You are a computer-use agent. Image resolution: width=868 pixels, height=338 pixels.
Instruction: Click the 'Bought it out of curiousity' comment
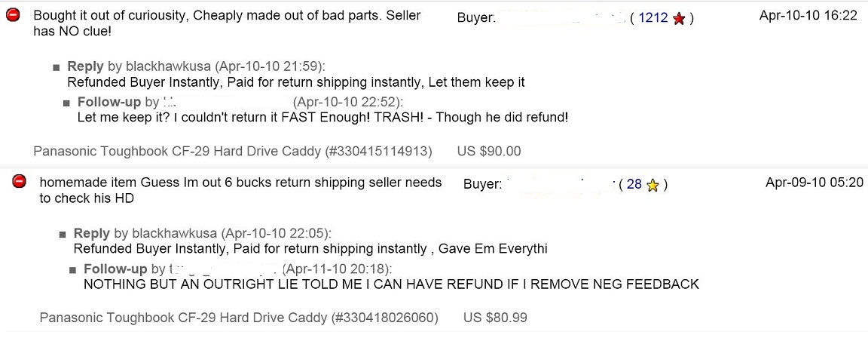[x=227, y=23]
